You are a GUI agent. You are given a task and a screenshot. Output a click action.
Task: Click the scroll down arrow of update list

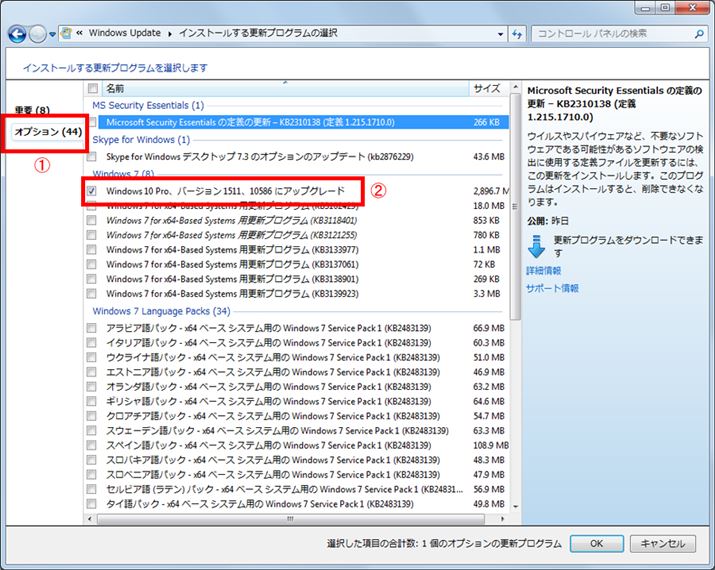pyautogui.click(x=515, y=506)
